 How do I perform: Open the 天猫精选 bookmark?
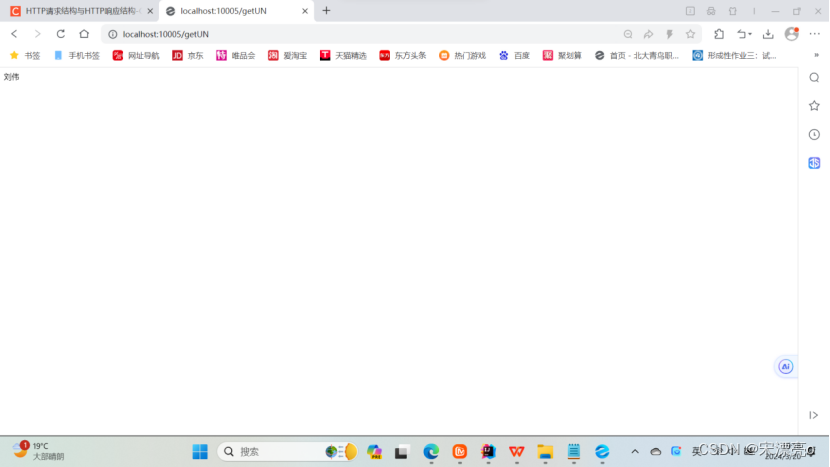point(344,55)
